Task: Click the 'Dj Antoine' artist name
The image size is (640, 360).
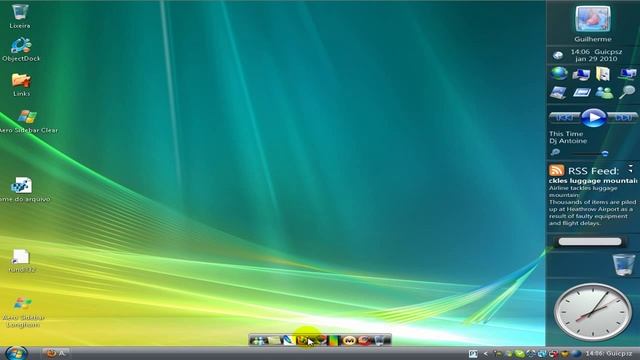Action: pyautogui.click(x=568, y=141)
